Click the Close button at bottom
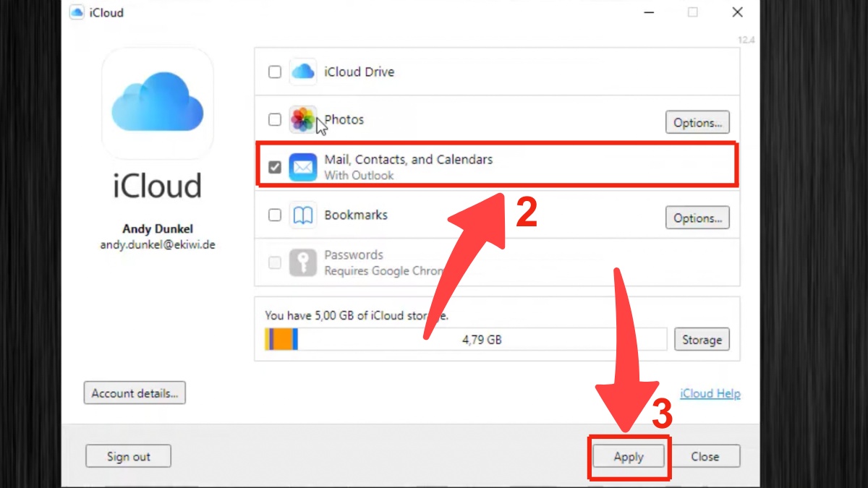Viewport: 868px width, 488px height. tap(705, 456)
